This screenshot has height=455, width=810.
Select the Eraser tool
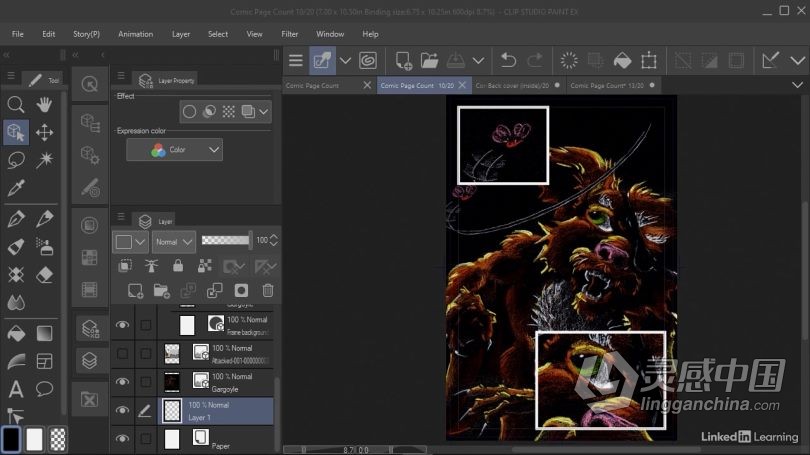click(44, 275)
